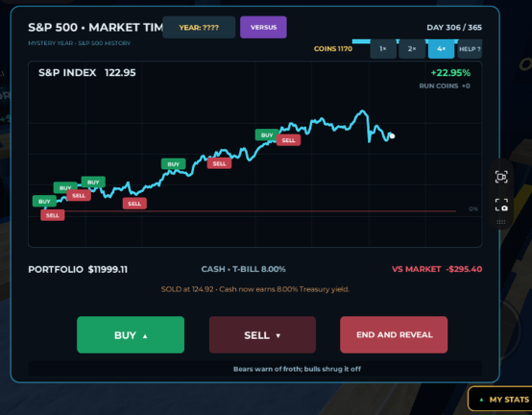Click the S&P INDEX 122.95 value
This screenshot has width=532, height=415.
(x=86, y=73)
